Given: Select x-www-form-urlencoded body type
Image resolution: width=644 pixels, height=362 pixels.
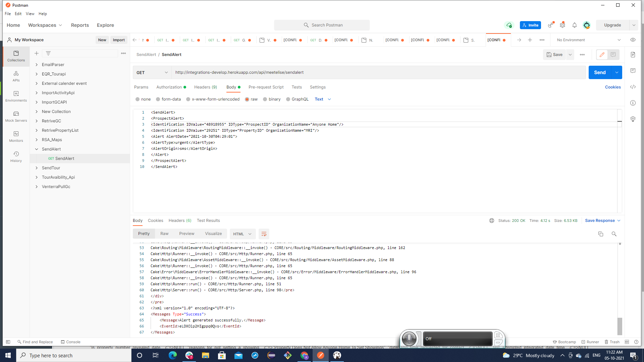Looking at the screenshot, I should click(x=213, y=99).
